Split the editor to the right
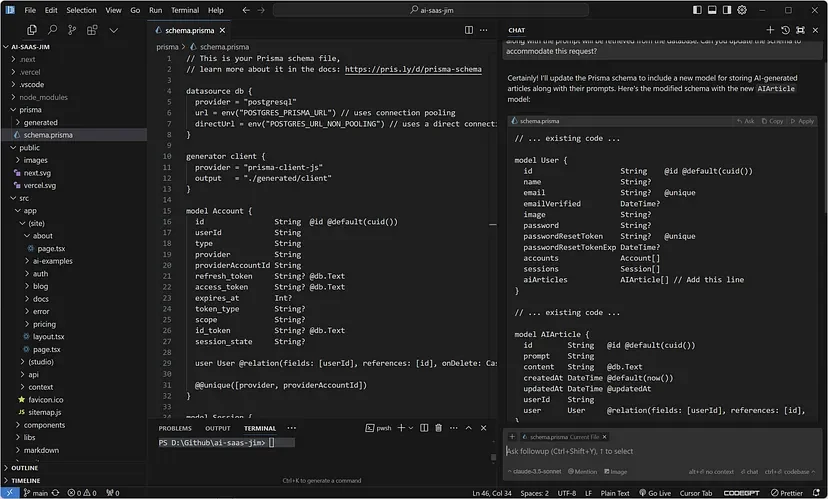The image size is (828, 499). coord(469,30)
